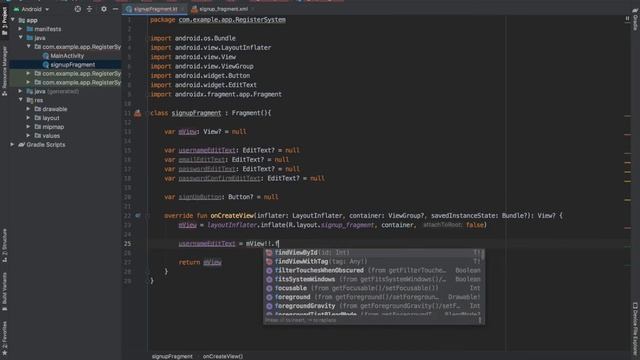Viewport: 640px width, 360px height.
Task: Open the Project tool window tab
Action: [x=4, y=21]
